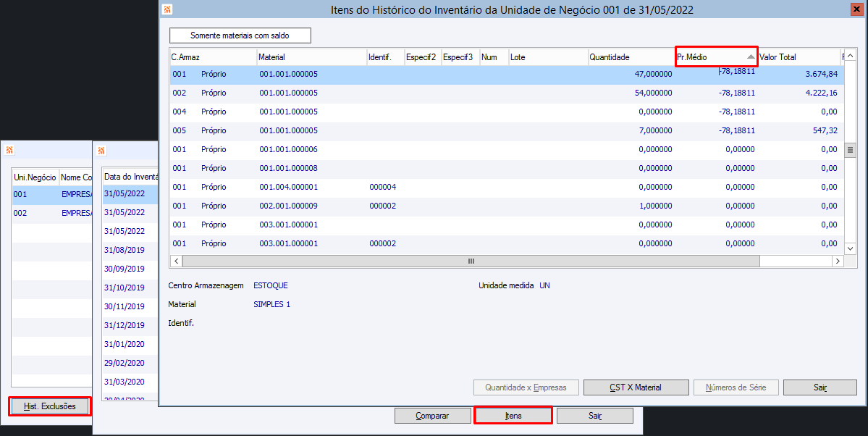The width and height of the screenshot is (868, 436).
Task: Click the horizontal scrollbar thumb
Action: [471, 261]
